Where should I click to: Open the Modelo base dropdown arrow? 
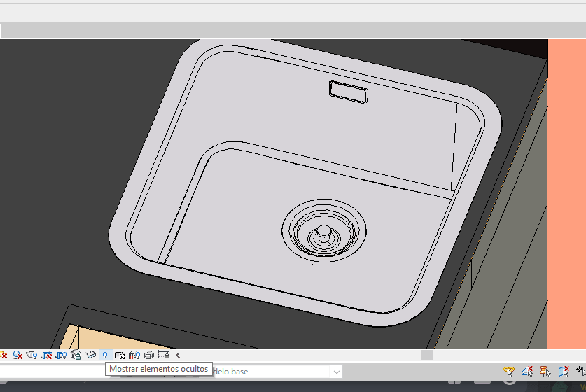(x=337, y=372)
